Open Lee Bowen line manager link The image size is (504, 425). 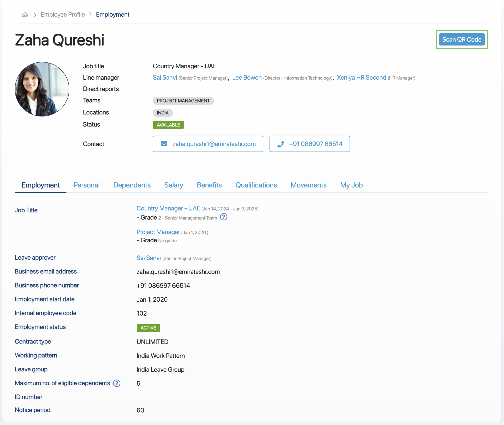[x=247, y=78]
